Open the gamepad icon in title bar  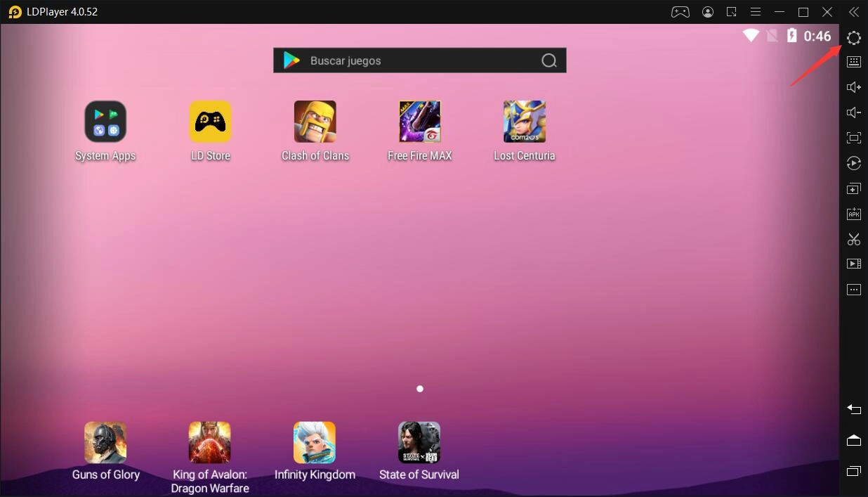[x=680, y=12]
